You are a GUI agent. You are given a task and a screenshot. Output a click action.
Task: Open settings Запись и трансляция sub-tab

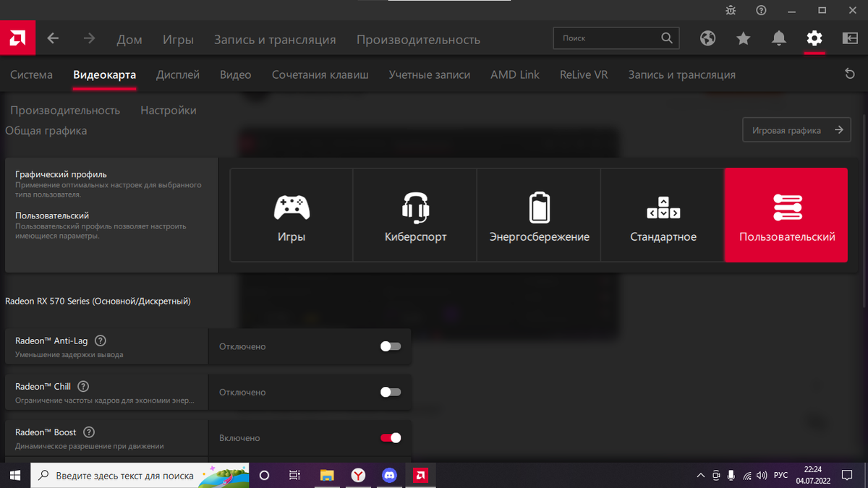pyautogui.click(x=682, y=74)
